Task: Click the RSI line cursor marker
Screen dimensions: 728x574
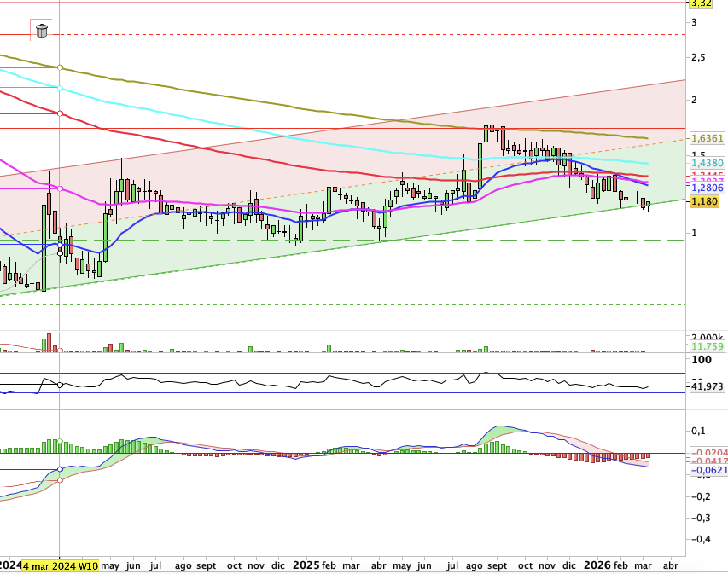Action: coord(60,385)
